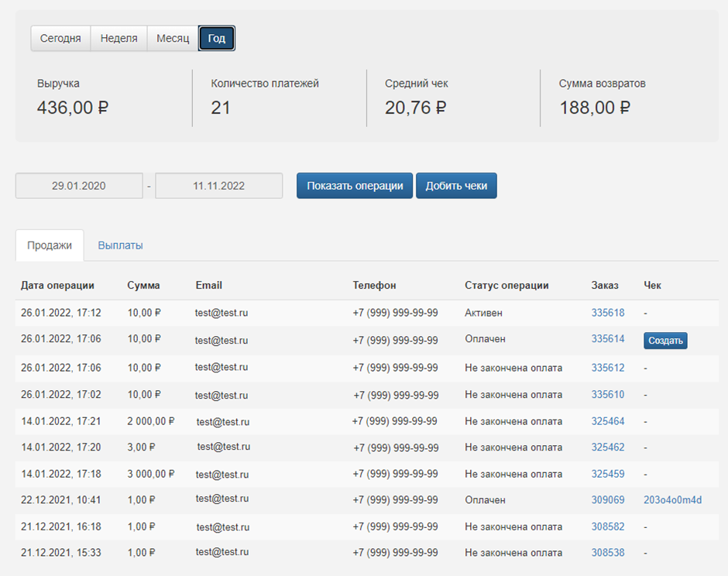Open order link 325459

(x=608, y=474)
